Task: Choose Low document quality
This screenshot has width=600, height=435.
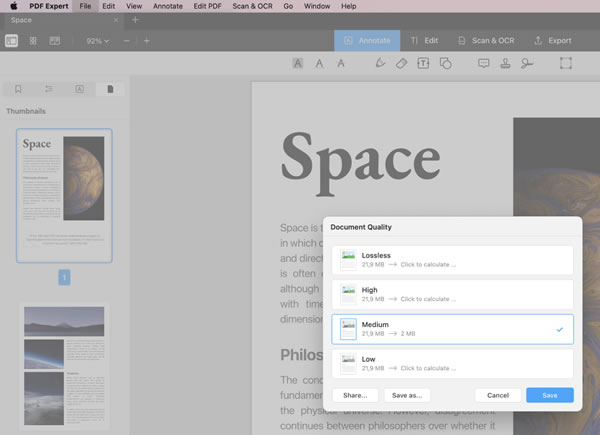Action: point(452,363)
